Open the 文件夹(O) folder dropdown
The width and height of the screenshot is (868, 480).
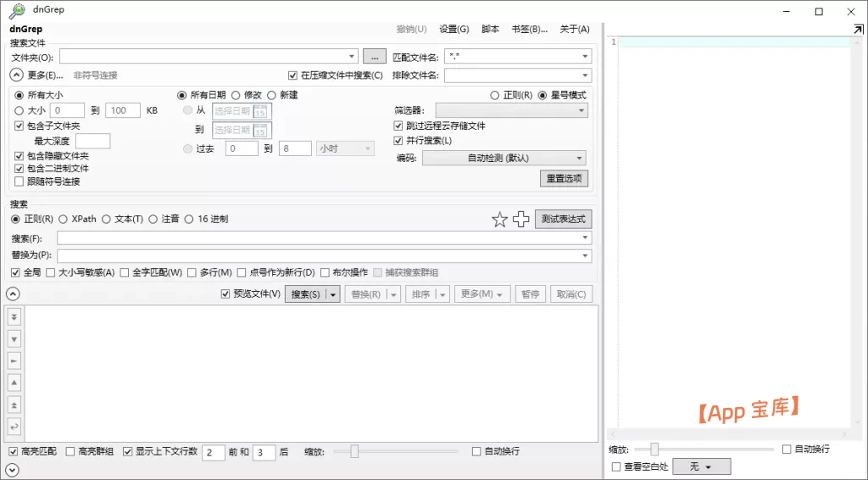352,57
